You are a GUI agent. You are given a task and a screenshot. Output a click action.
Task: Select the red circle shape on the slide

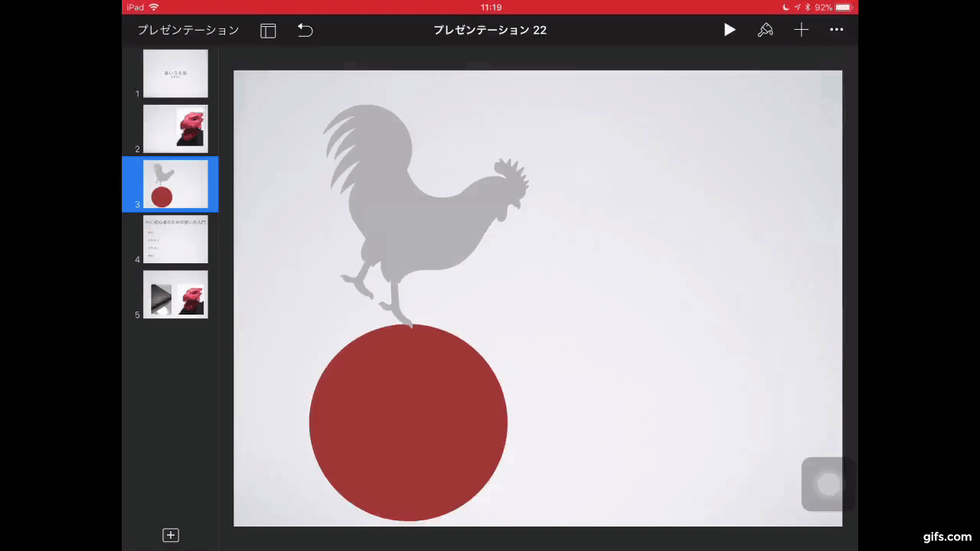[x=408, y=423]
